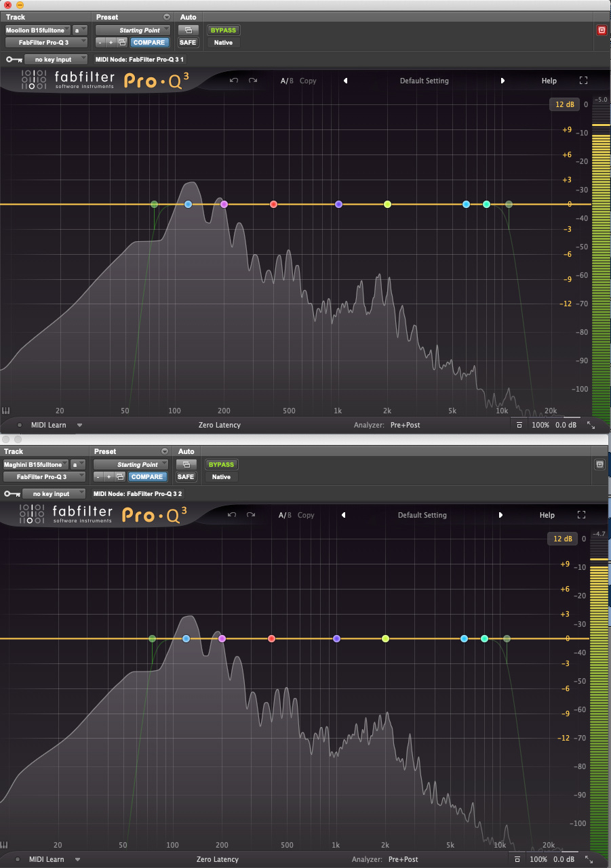Open Starting Point preset dropdown in Mooilon window
This screenshot has height=868, width=611.
(x=134, y=30)
